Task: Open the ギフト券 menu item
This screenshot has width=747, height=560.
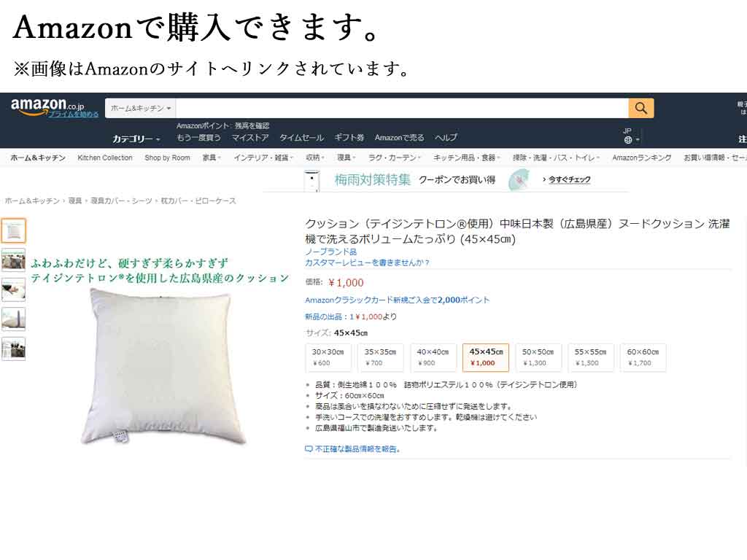Action: [x=349, y=138]
